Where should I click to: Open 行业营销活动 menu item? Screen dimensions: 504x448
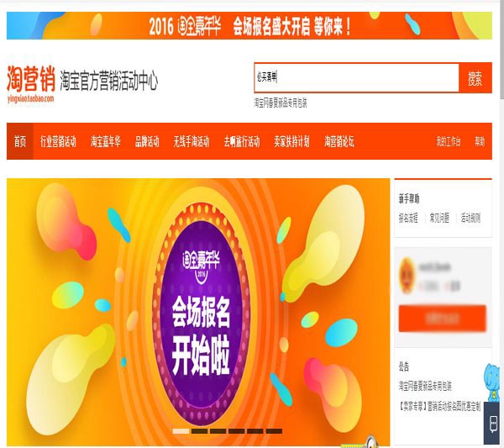pyautogui.click(x=58, y=141)
